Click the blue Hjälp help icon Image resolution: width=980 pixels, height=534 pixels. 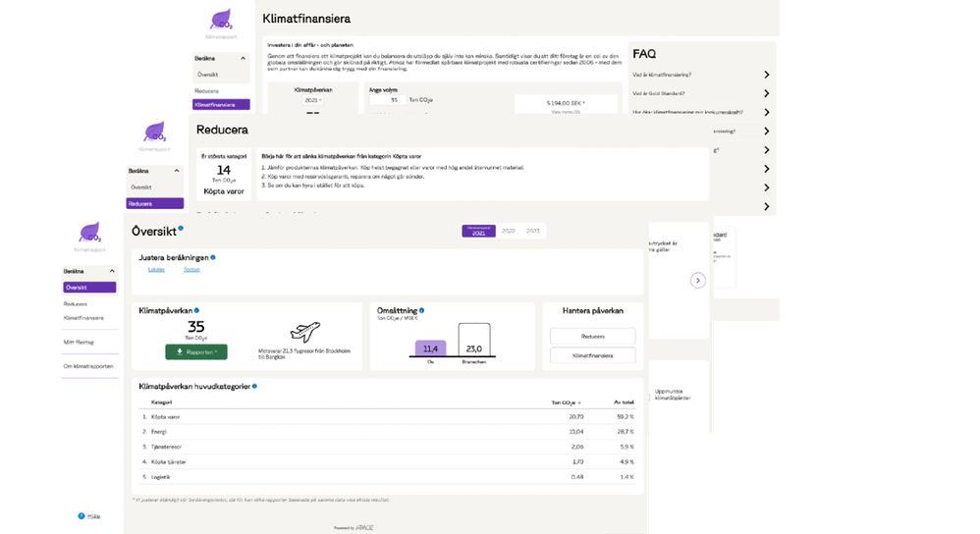(x=82, y=515)
